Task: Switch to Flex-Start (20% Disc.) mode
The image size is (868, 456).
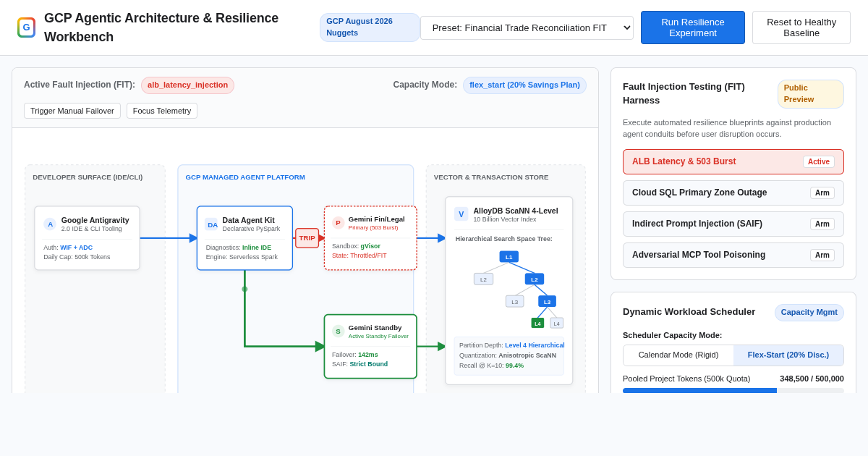Action: 788,355
